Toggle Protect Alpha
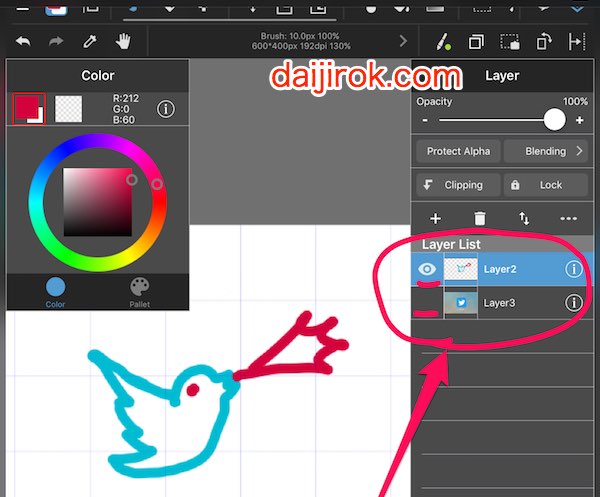Screen dimensions: 600x497 coord(458,151)
